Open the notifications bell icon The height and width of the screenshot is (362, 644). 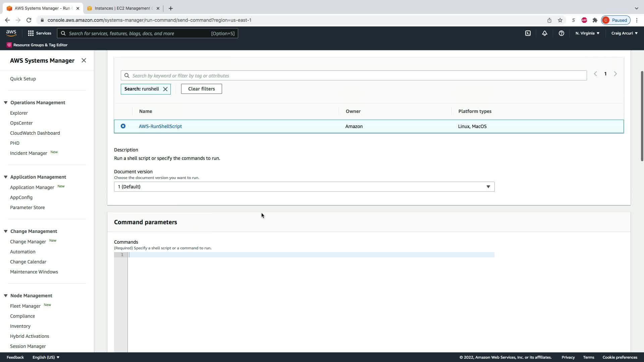click(x=544, y=33)
